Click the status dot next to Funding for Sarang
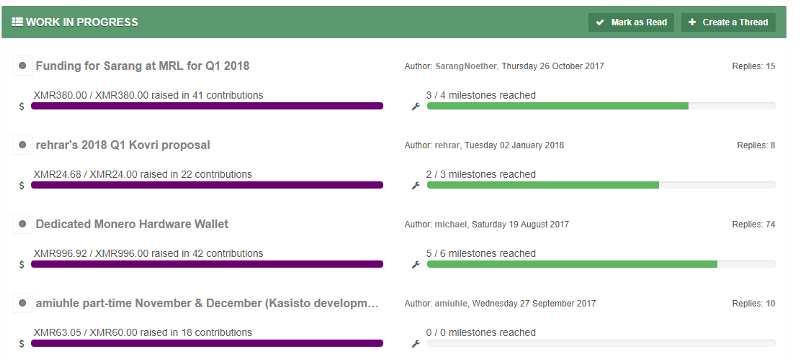800x361 pixels. [x=22, y=66]
